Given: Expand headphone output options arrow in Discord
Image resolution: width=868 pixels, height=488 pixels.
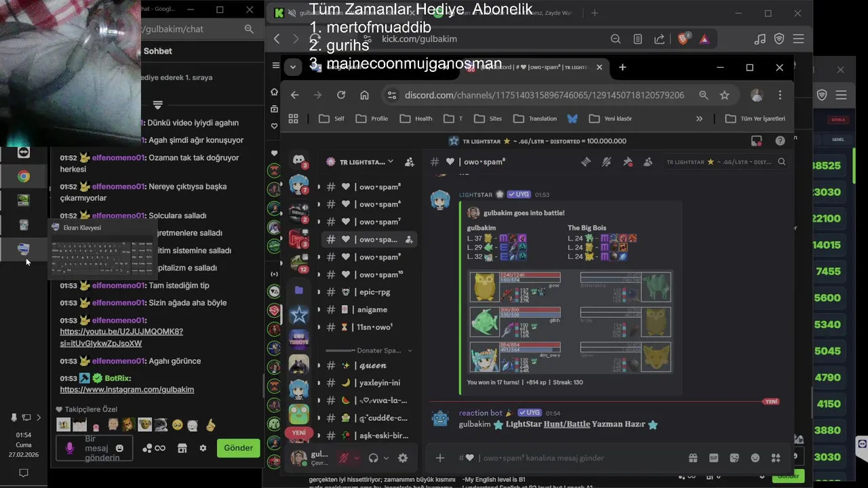Looking at the screenshot, I should (385, 458).
